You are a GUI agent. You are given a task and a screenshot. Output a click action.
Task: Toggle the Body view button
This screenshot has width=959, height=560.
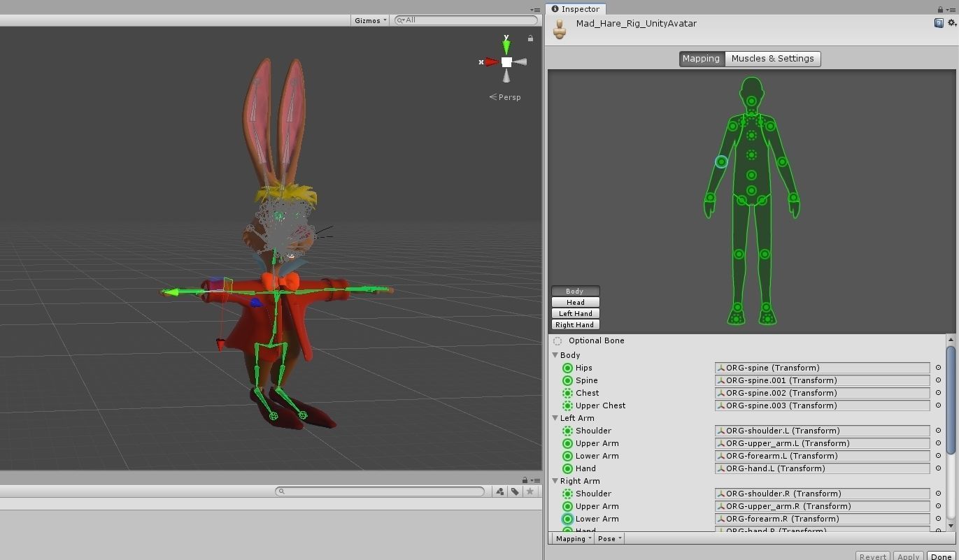575,291
